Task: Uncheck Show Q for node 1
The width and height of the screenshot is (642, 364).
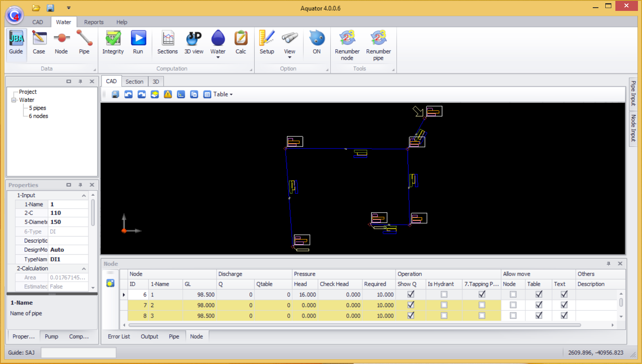Action: click(411, 294)
